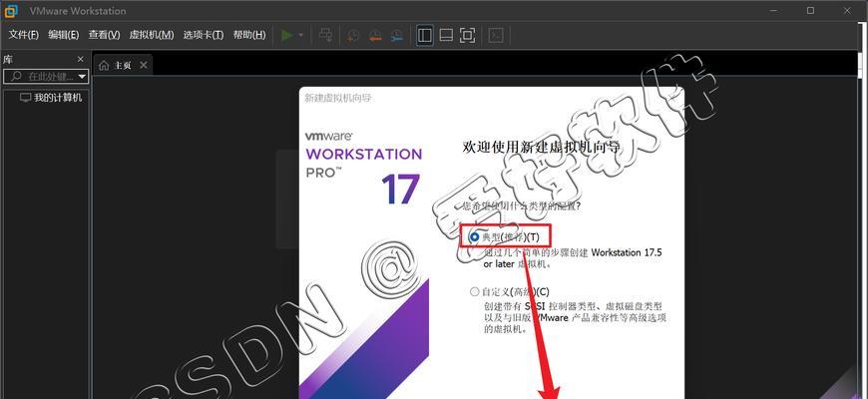Click the VMware Workstation title bar logo

pos(11,11)
